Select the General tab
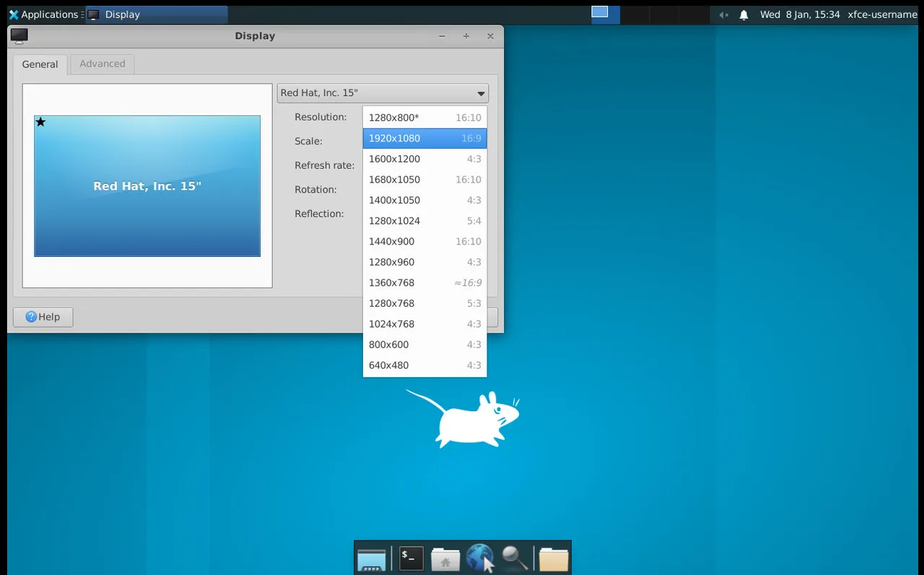 pyautogui.click(x=40, y=64)
